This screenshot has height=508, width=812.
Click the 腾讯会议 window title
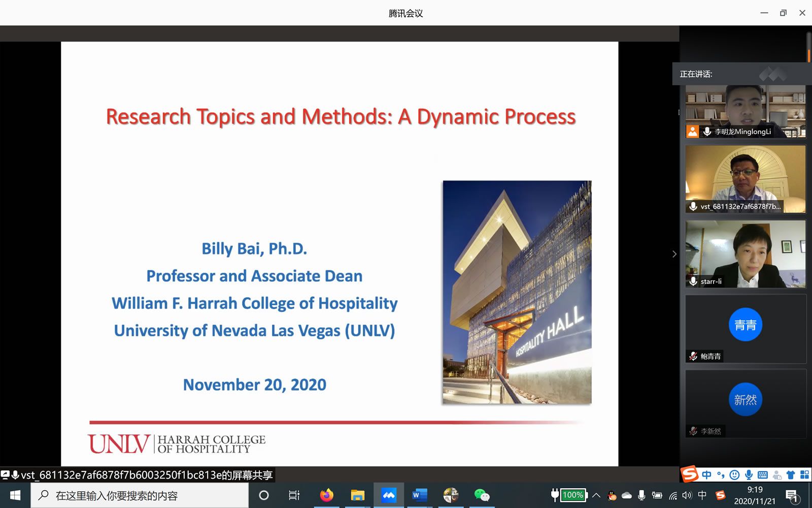pos(405,13)
